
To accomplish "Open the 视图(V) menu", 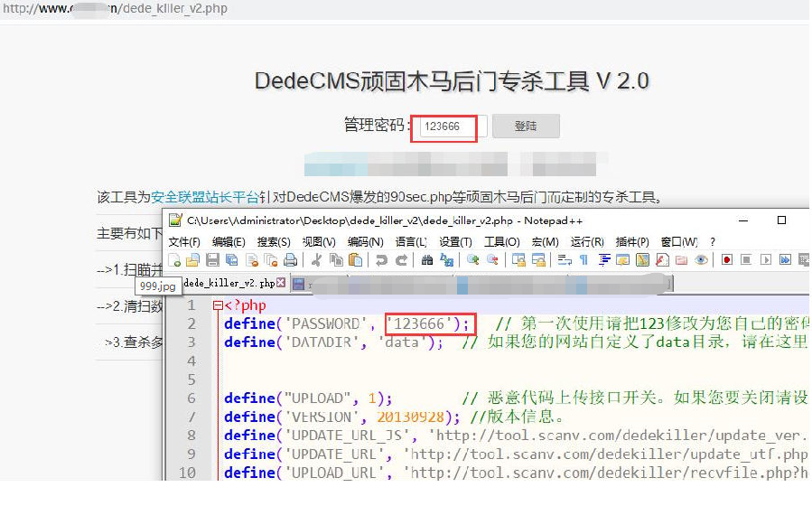I will [319, 242].
